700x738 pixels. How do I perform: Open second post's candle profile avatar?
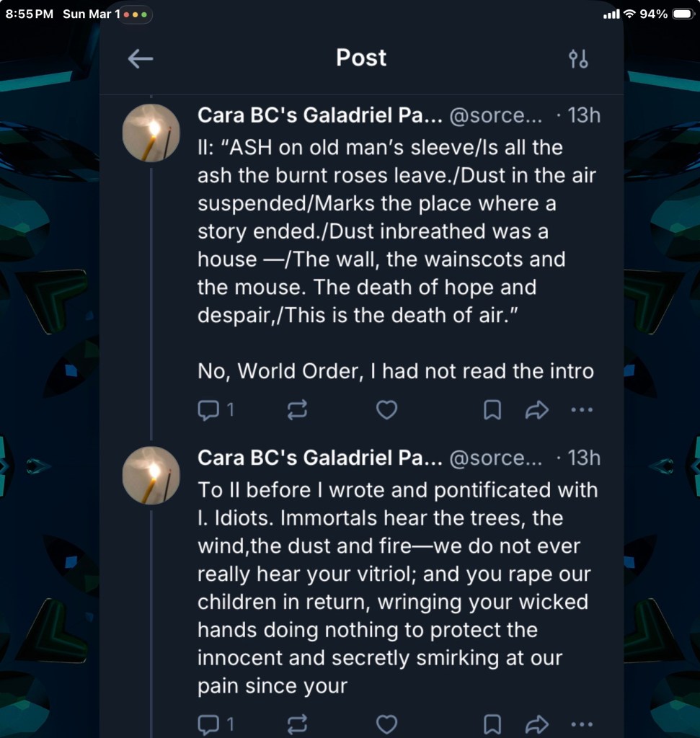pyautogui.click(x=151, y=475)
